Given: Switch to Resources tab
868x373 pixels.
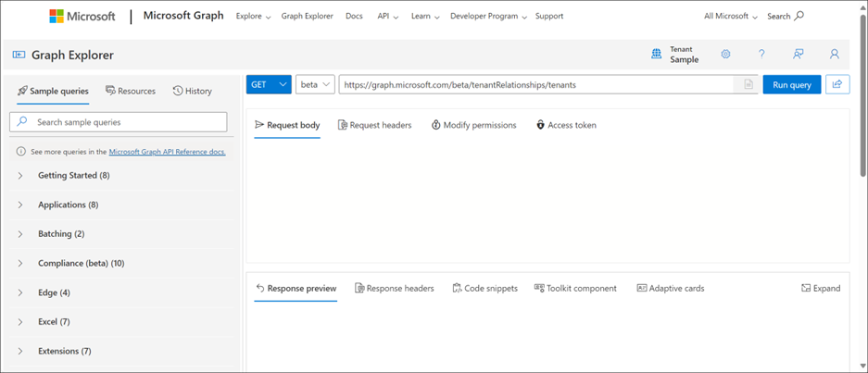Looking at the screenshot, I should 131,91.
